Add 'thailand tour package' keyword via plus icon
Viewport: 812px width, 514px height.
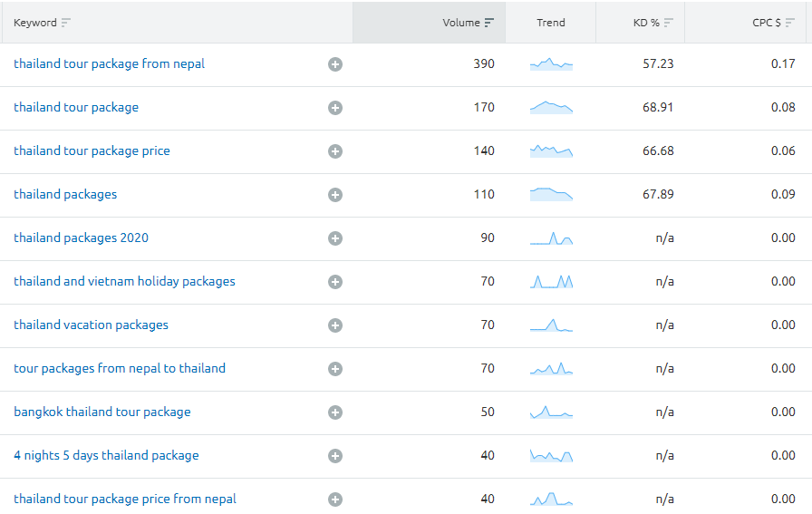pos(335,108)
